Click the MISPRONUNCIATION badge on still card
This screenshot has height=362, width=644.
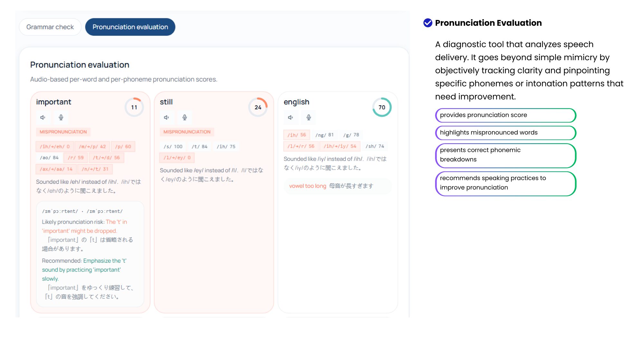[187, 132]
